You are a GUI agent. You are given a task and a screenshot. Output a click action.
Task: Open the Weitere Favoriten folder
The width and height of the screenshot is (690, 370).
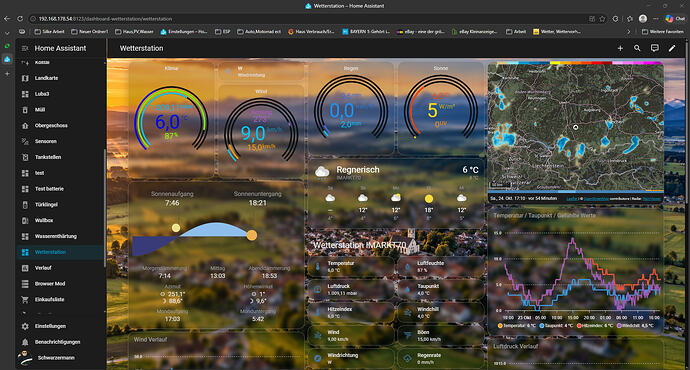tap(663, 32)
